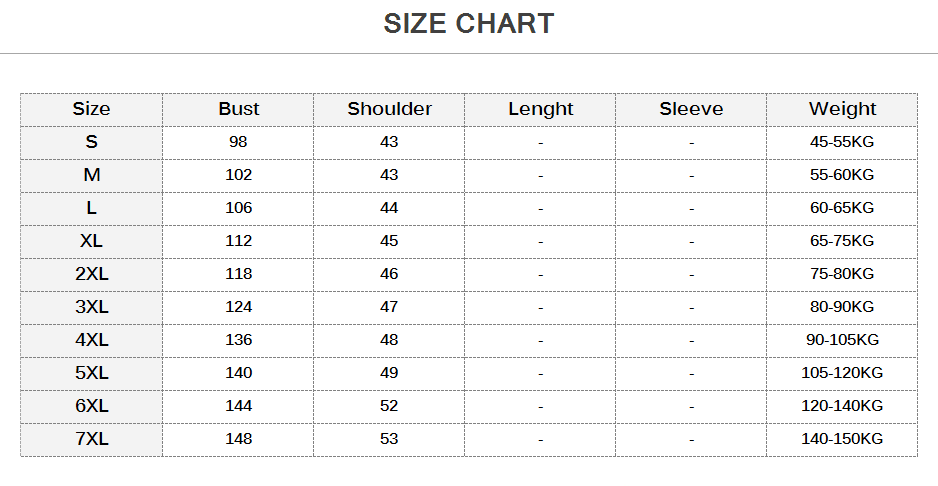Select the Size column header
938x486 pixels.
coord(91,109)
